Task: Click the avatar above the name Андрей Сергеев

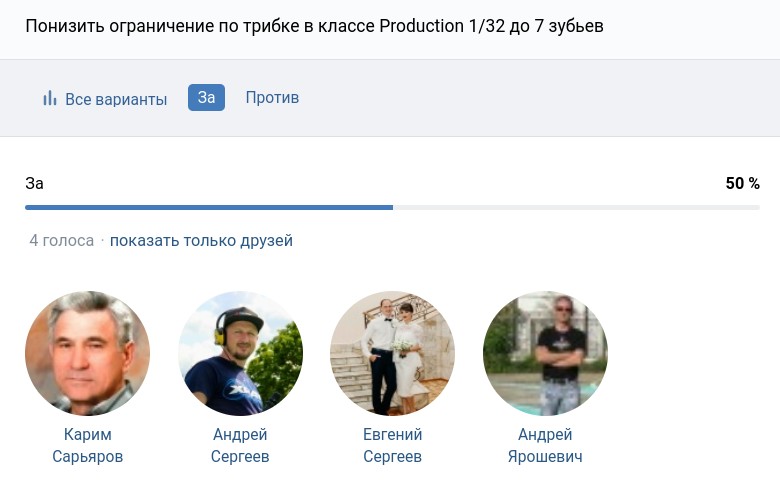Action: pyautogui.click(x=240, y=353)
